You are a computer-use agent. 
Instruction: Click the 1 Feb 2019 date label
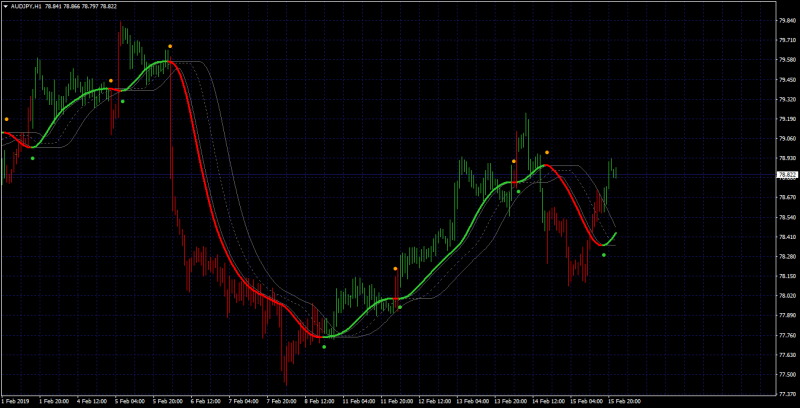16,401
